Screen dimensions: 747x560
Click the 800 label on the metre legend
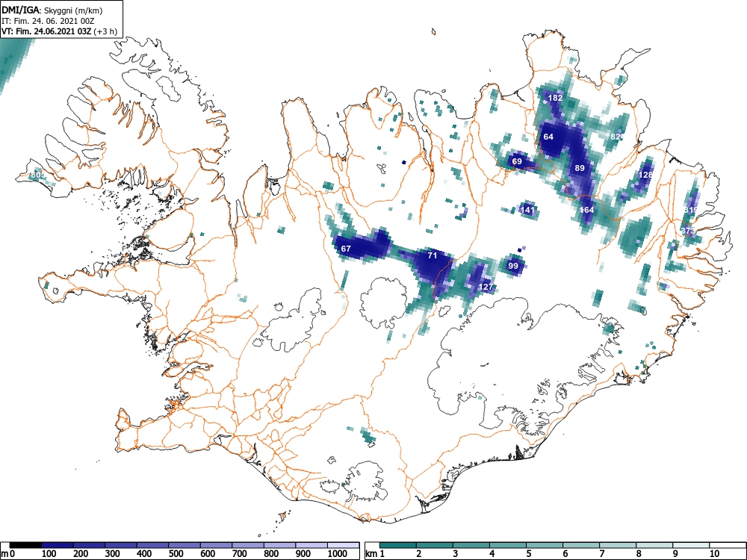pyautogui.click(x=271, y=554)
